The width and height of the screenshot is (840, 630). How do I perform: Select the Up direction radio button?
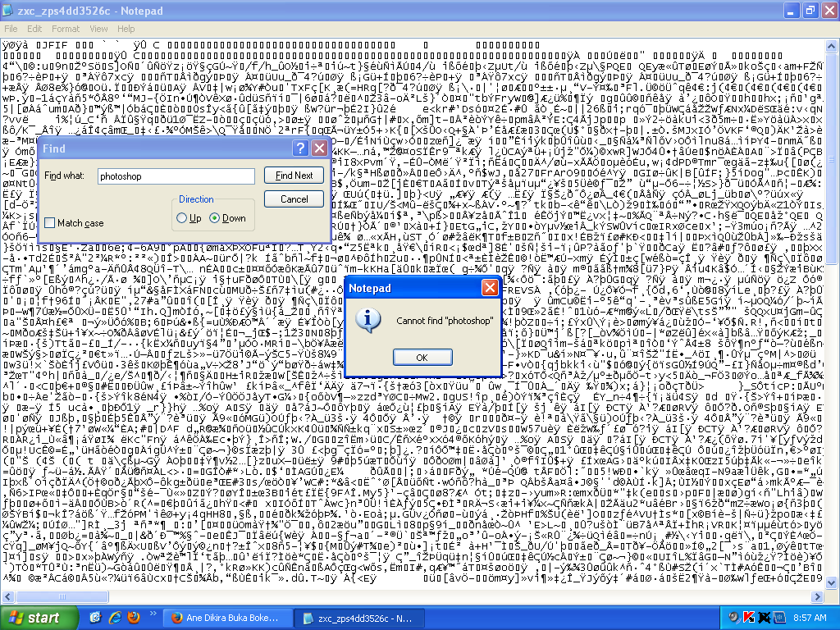182,218
